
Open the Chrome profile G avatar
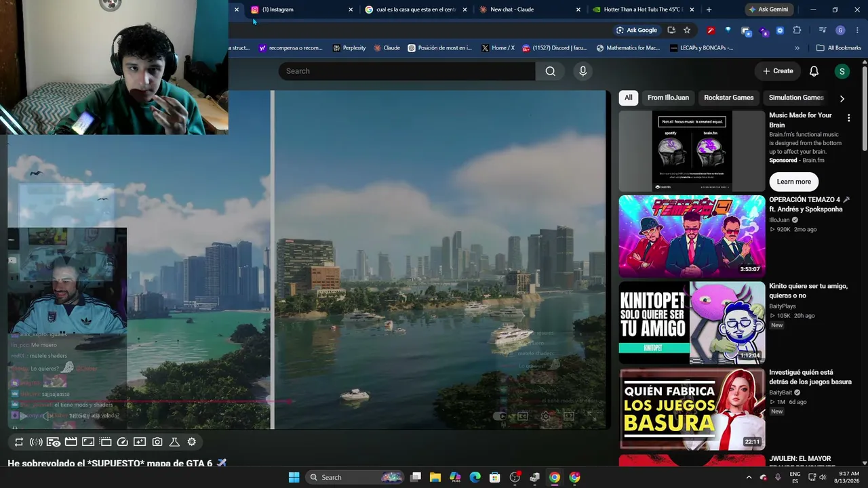click(840, 30)
